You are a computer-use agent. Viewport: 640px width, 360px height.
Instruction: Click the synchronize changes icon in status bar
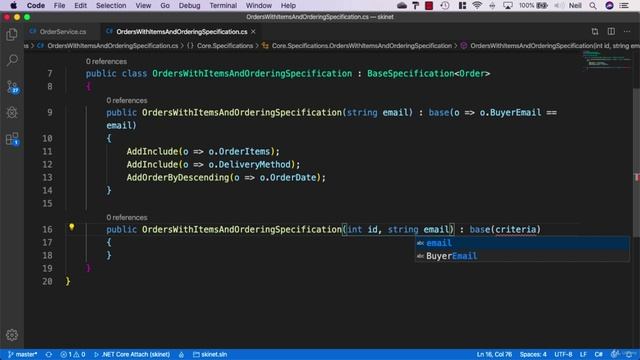tap(49, 354)
